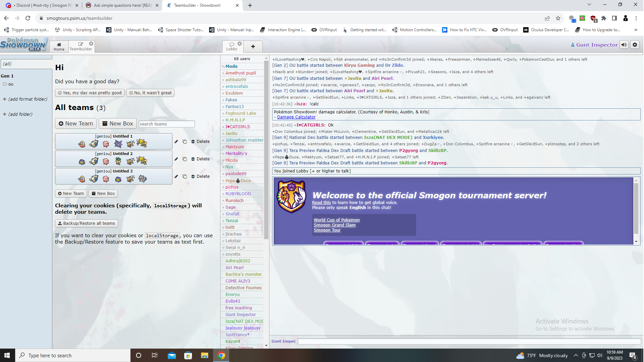
Task: Open File Explorer from the taskbar
Action: pyautogui.click(x=204, y=355)
